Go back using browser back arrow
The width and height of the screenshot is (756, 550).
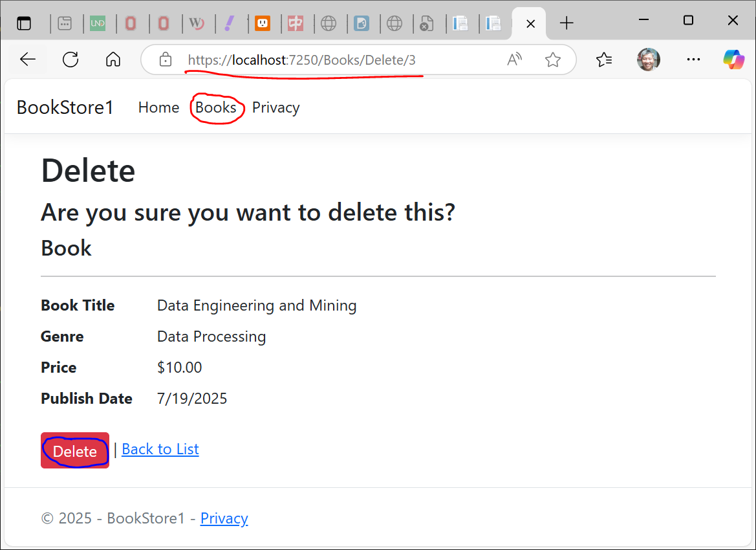pyautogui.click(x=27, y=60)
